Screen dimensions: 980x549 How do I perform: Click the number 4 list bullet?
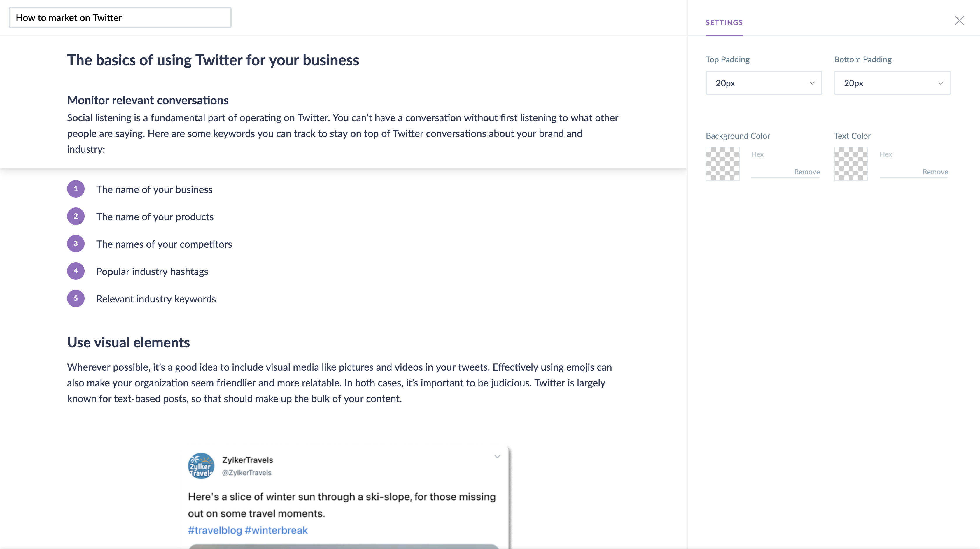[76, 271]
